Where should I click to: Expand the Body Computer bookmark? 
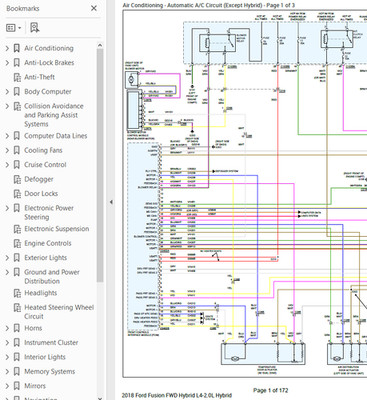(7, 92)
